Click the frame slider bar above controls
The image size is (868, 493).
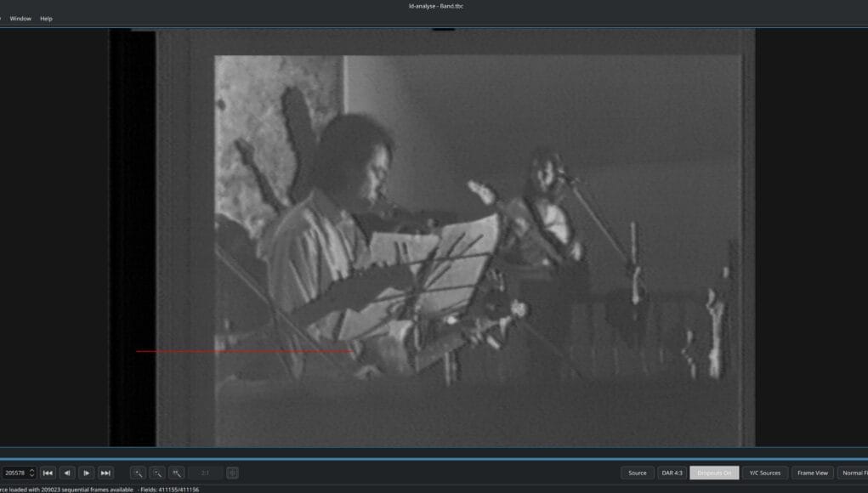(x=434, y=459)
